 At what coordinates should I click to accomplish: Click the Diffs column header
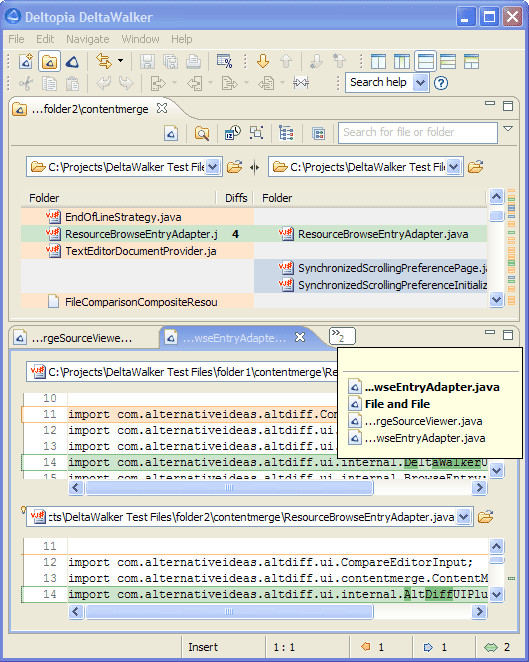click(236, 198)
